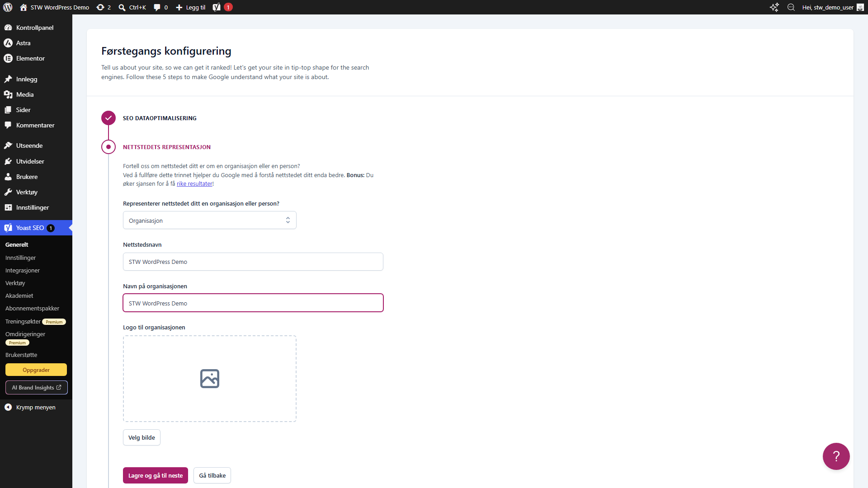Open Verktøy in the Yoast submenu
This screenshot has width=868, height=488.
pos(15,283)
